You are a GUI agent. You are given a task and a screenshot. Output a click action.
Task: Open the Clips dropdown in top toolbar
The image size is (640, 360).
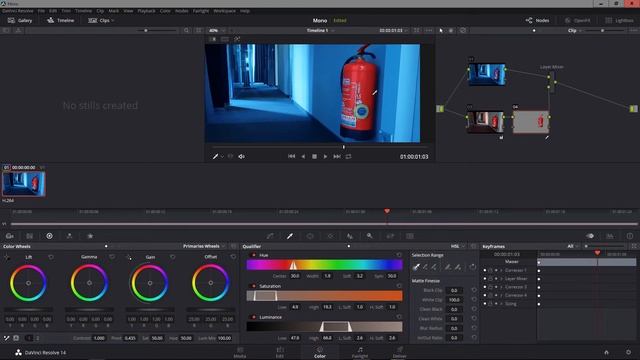click(x=101, y=20)
